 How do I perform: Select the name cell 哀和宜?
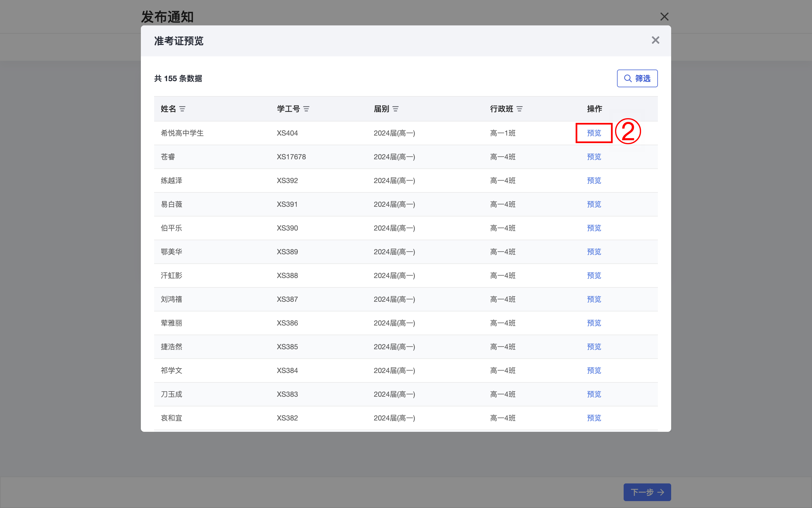(172, 418)
